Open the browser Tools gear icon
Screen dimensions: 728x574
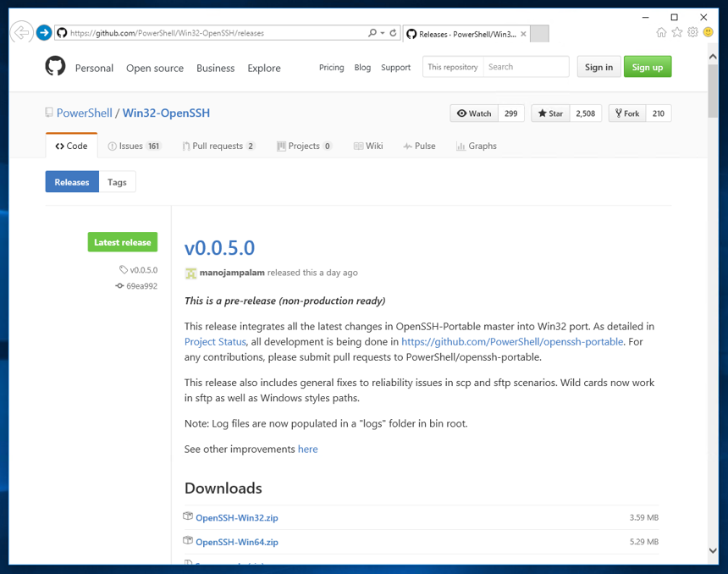[x=692, y=32]
